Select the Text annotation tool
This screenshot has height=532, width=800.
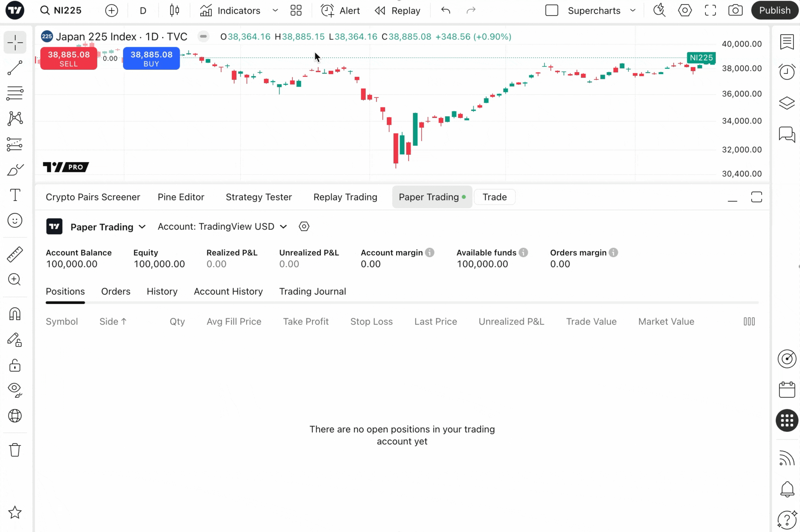pyautogui.click(x=15, y=195)
